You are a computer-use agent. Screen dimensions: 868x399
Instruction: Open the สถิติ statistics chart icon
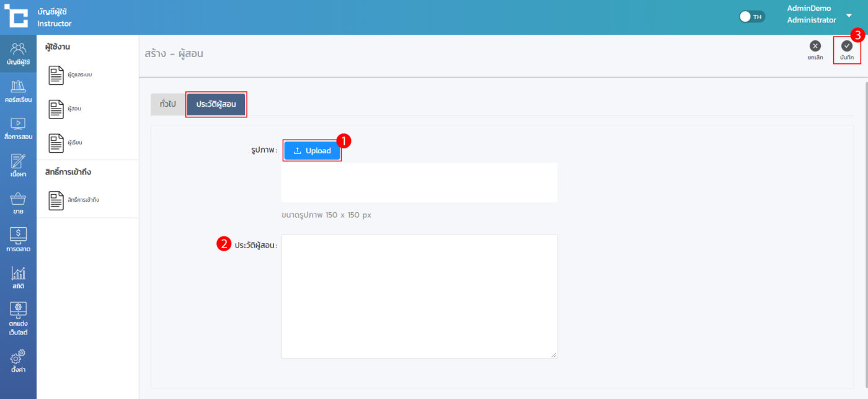pyautogui.click(x=18, y=277)
